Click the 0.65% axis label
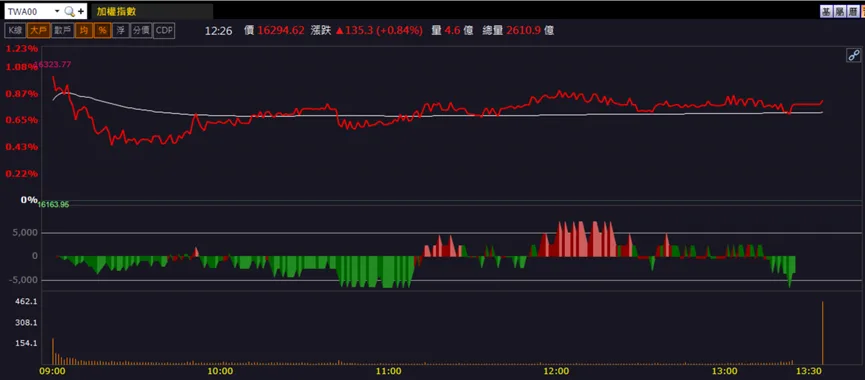The image size is (865, 380). tap(22, 120)
